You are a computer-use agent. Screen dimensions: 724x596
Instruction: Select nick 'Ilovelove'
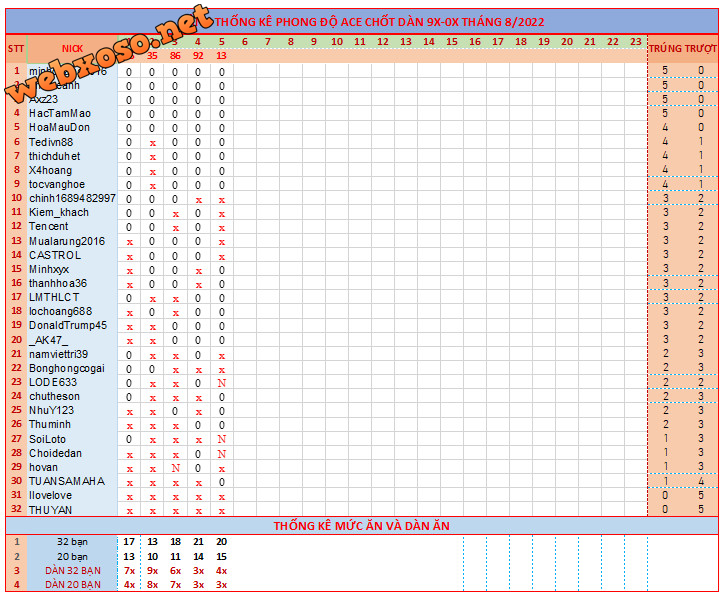click(x=50, y=495)
